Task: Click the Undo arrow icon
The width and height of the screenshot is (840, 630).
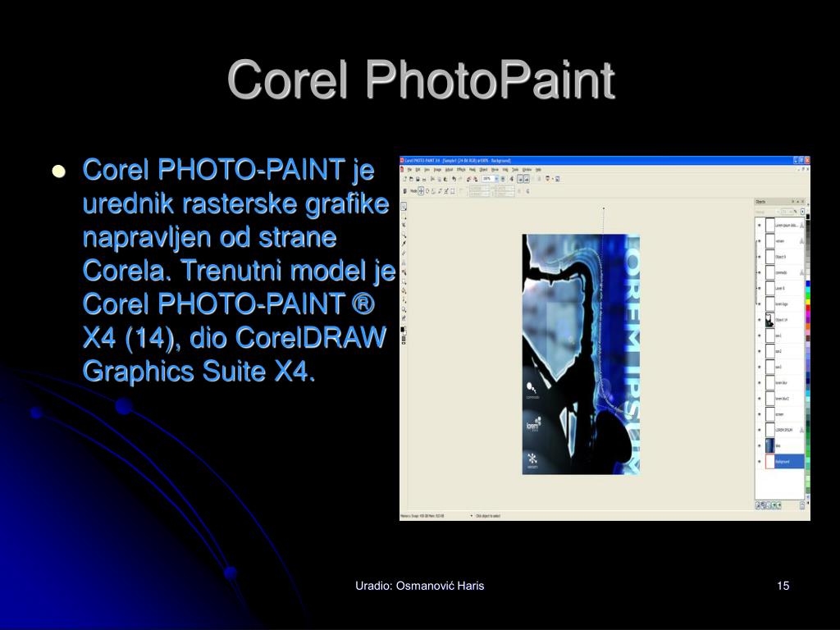Action: 454,179
